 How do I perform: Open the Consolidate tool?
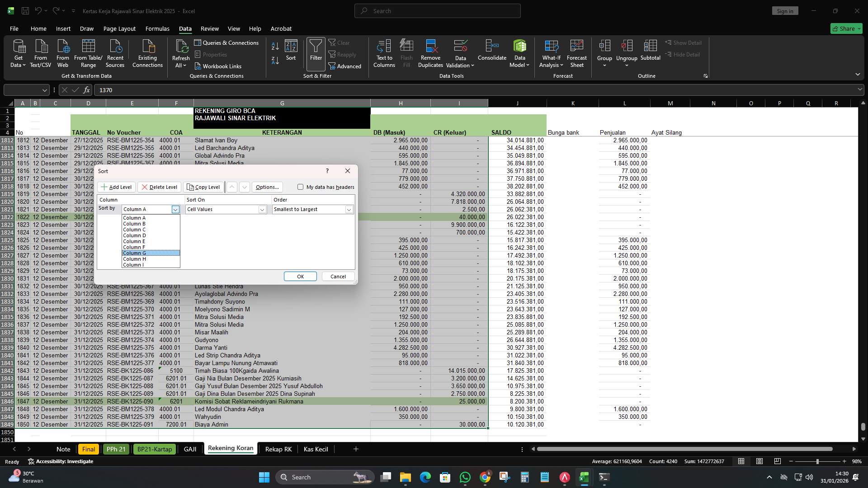[492, 52]
